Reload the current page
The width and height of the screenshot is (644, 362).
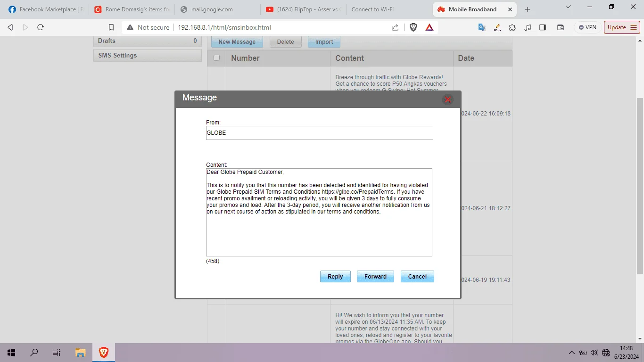(41, 27)
